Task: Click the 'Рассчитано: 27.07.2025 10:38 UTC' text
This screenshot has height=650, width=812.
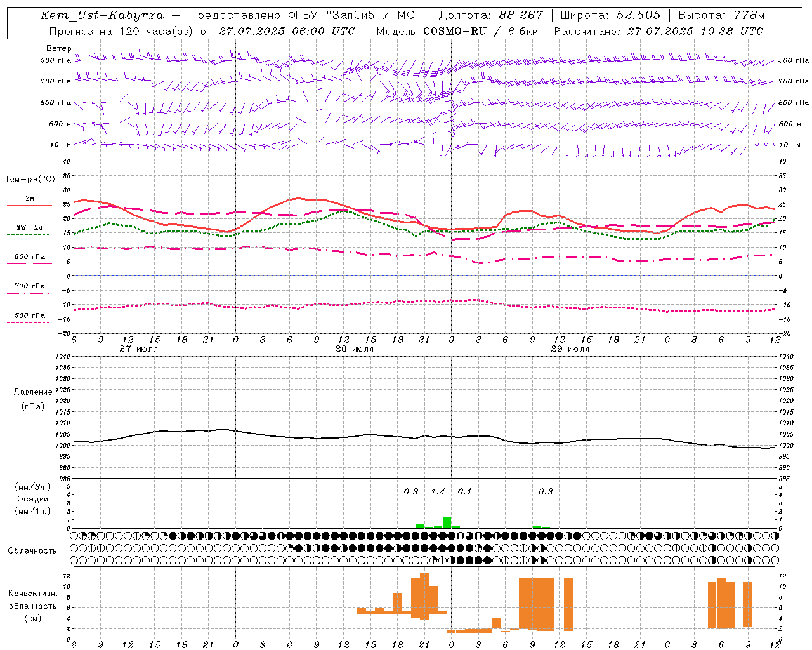Action: 659,31
